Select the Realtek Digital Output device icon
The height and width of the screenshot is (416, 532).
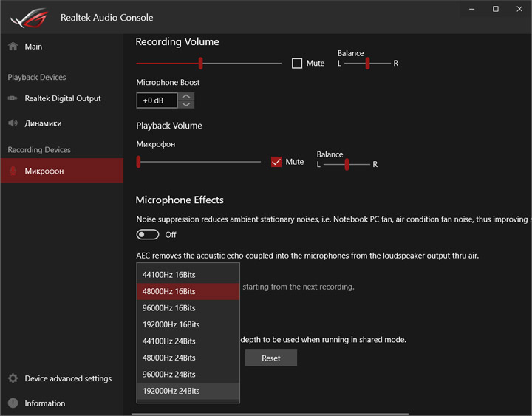point(13,98)
